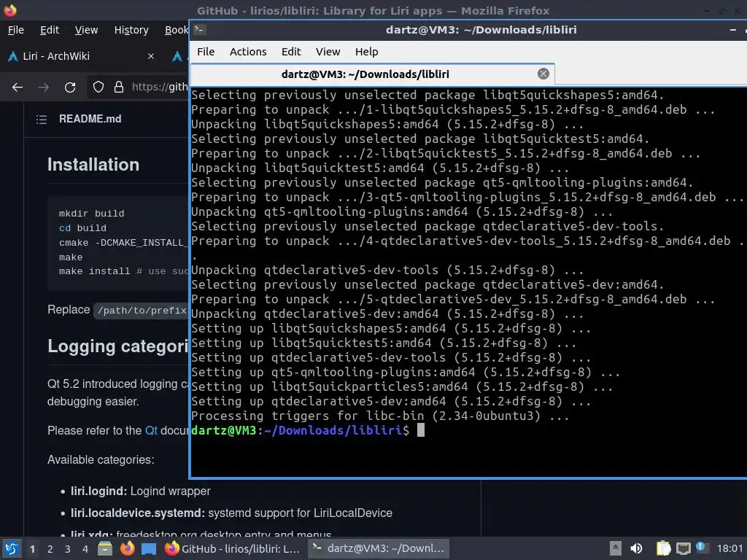747x560 pixels.
Task: Click the terminal window title bar icon
Action: [x=200, y=29]
